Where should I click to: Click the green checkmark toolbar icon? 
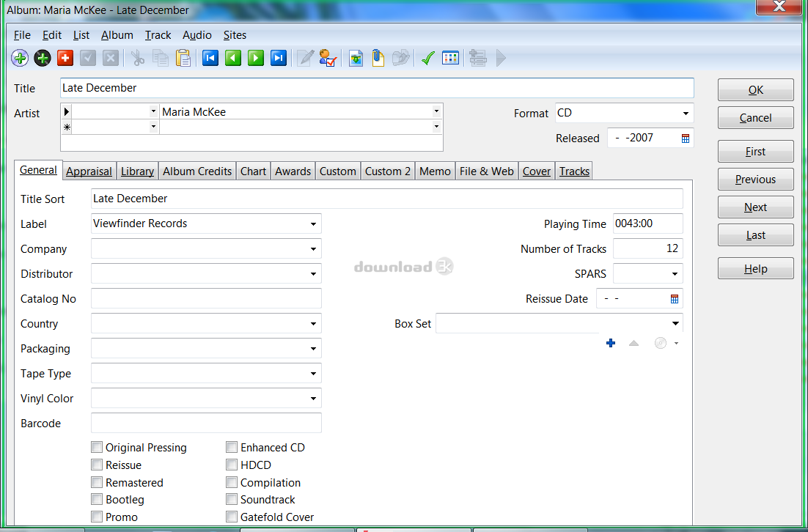point(427,58)
